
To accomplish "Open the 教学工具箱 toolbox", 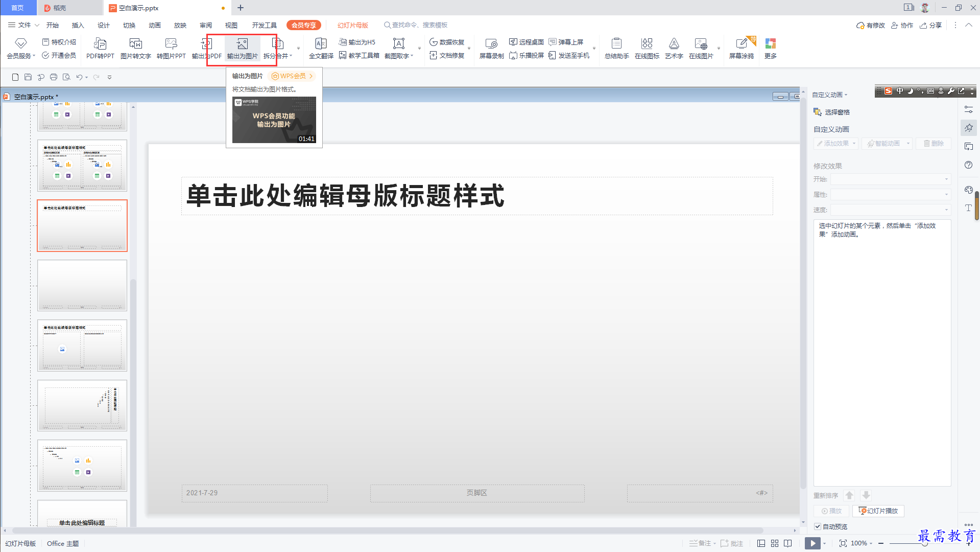I will [359, 55].
